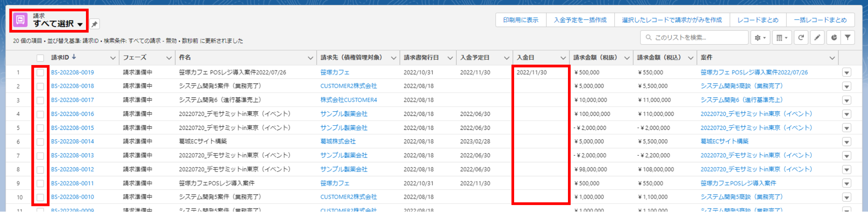
Task: Expand 請求金額（税込）column menu chevron
Action: [691, 58]
